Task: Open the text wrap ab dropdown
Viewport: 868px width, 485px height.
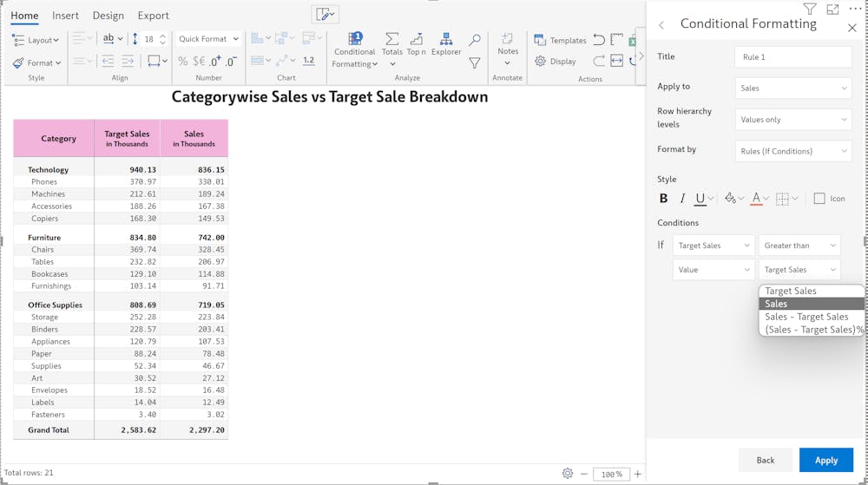Action: tap(113, 39)
